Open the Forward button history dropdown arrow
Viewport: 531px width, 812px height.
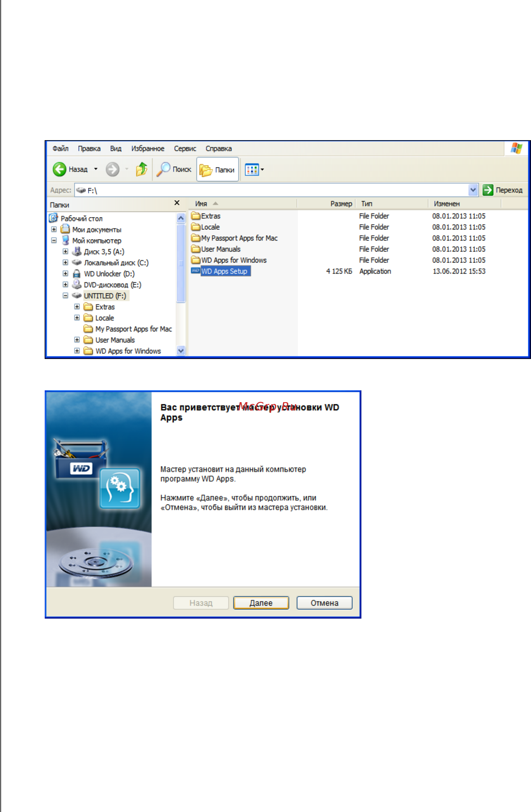127,169
